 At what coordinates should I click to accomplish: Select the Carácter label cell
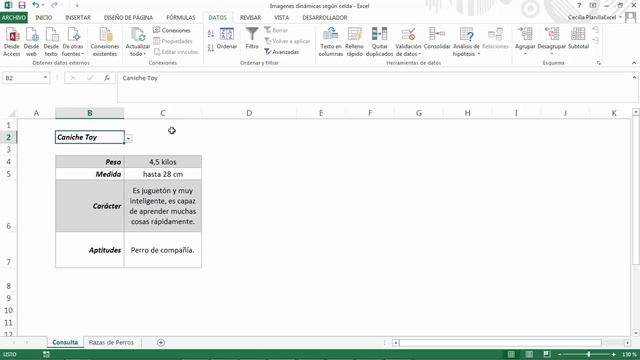tap(89, 206)
